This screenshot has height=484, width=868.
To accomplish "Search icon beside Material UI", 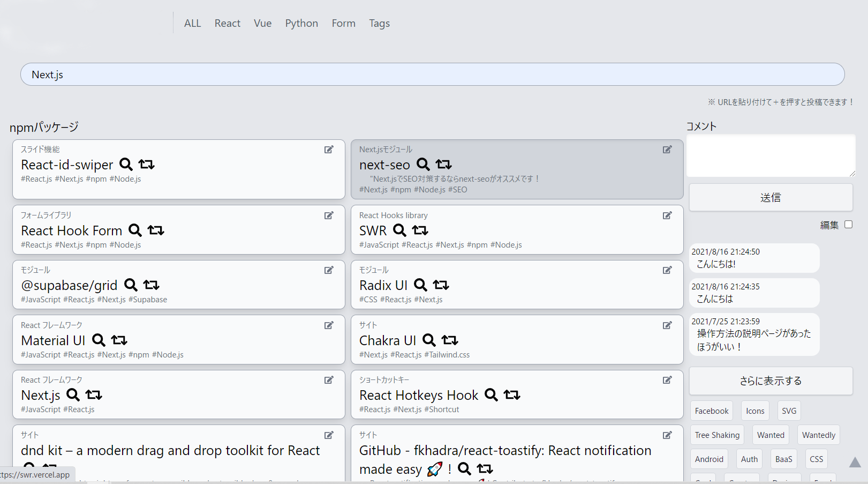I will pyautogui.click(x=99, y=340).
